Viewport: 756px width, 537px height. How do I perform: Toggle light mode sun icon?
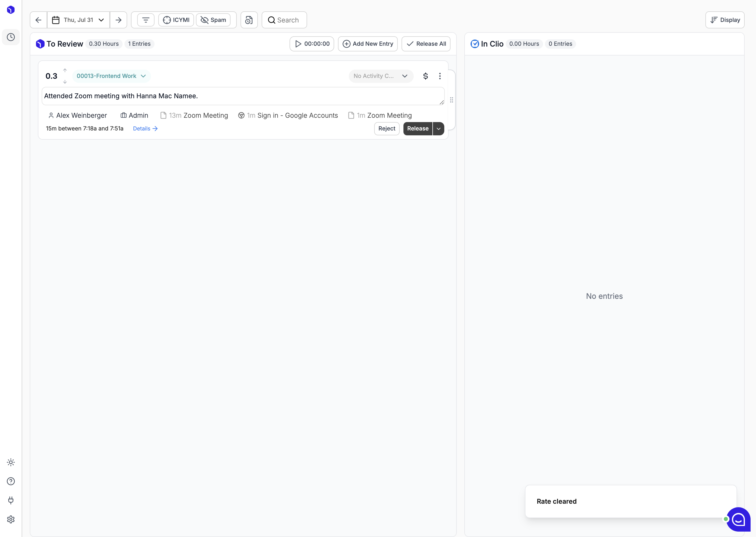click(11, 462)
